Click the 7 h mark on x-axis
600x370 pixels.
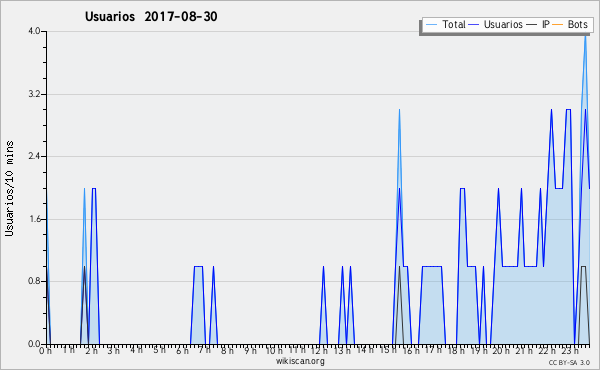point(205,350)
